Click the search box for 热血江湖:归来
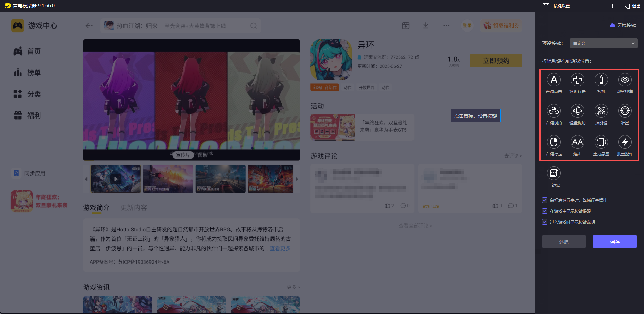 pos(181,26)
